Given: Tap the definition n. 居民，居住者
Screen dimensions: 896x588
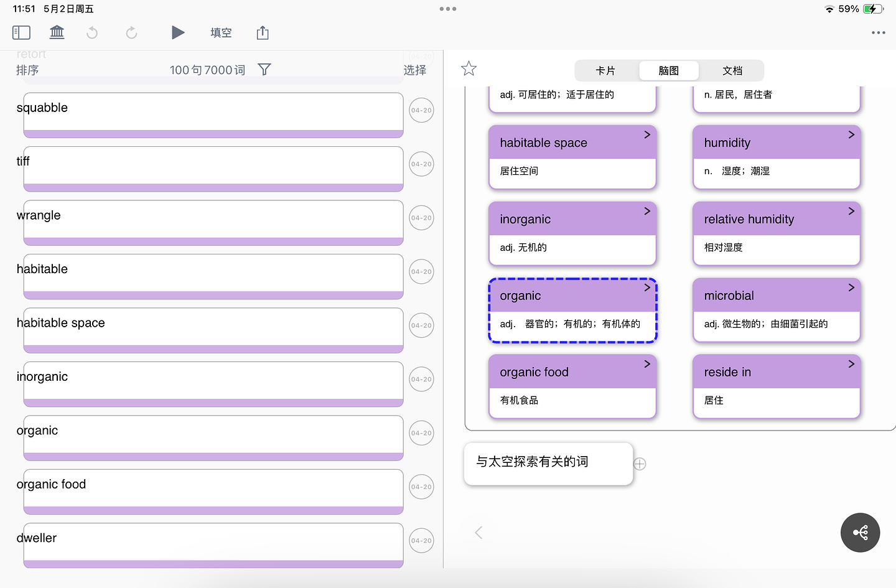Looking at the screenshot, I should coord(738,95).
